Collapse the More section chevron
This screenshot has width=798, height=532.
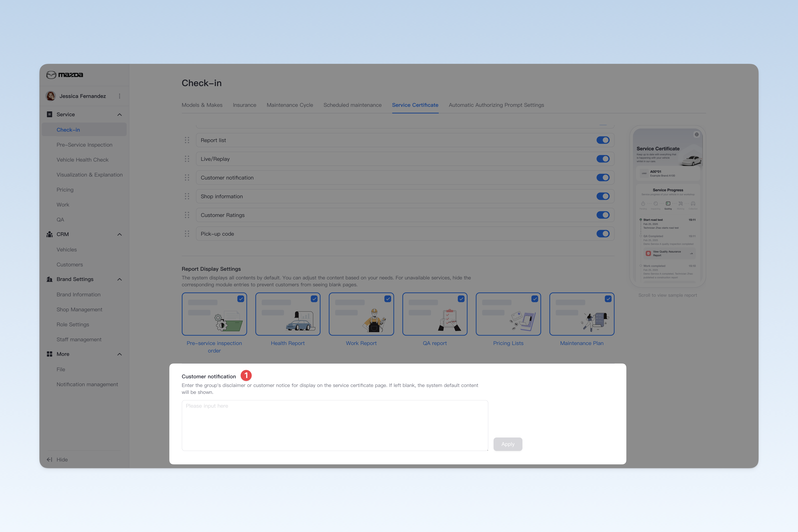[x=119, y=354]
